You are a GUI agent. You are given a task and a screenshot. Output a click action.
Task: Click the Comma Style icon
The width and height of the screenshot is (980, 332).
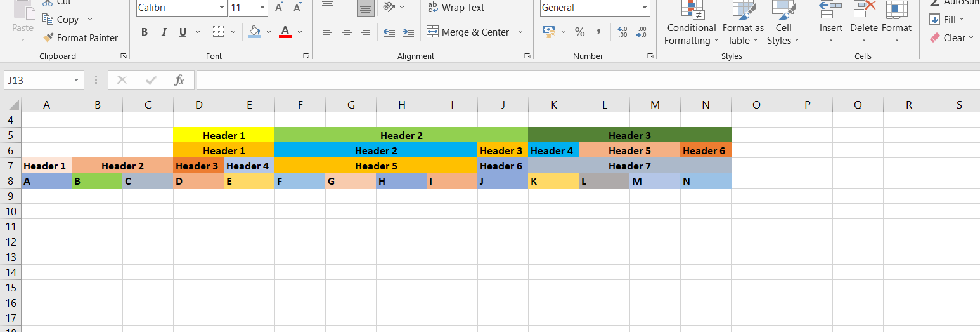[x=598, y=32]
